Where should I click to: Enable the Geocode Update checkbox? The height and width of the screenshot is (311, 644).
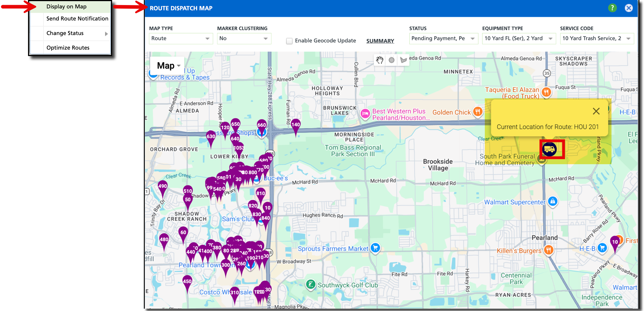[289, 41]
